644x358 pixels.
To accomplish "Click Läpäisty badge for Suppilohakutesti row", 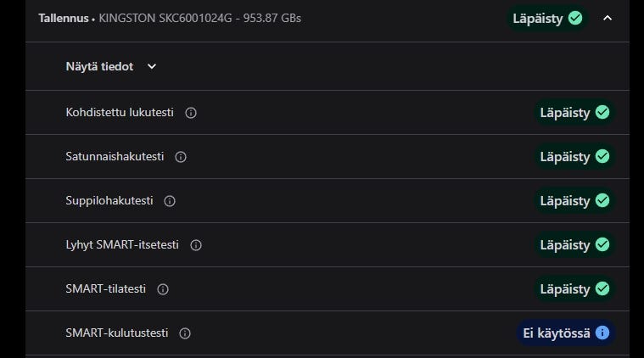I will [574, 201].
